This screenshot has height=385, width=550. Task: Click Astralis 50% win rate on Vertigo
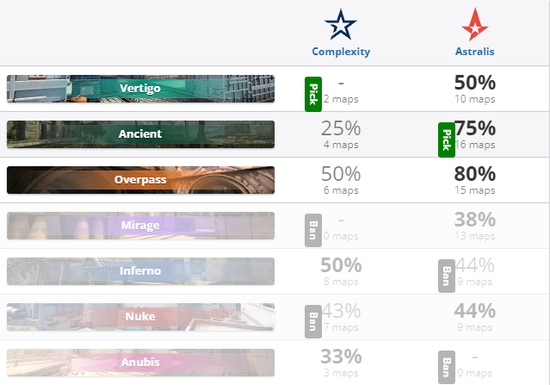pyautogui.click(x=475, y=83)
